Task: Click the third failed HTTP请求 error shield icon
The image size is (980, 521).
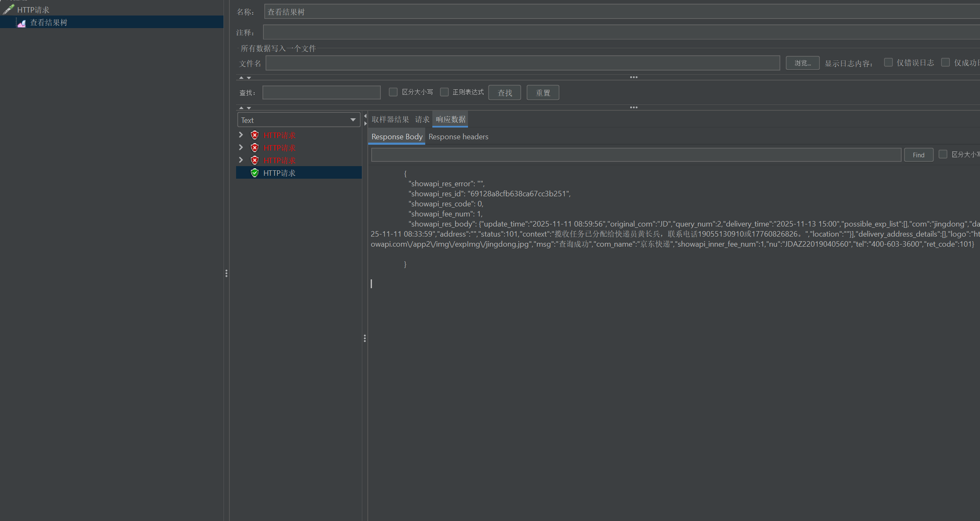Action: pos(255,160)
